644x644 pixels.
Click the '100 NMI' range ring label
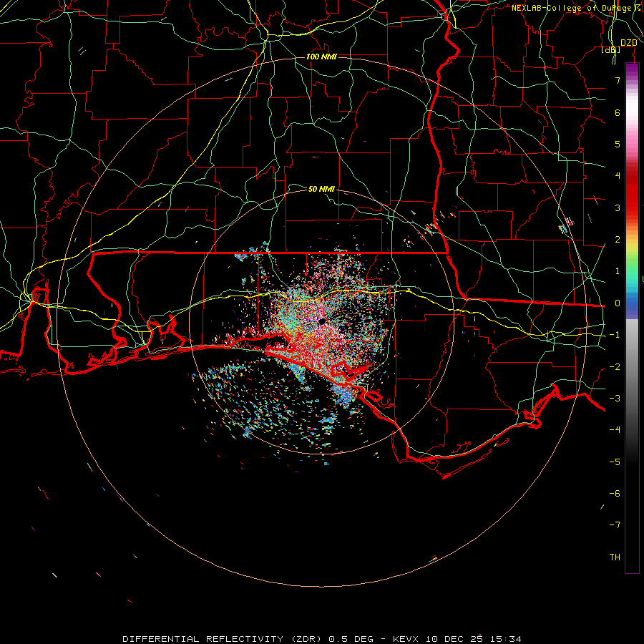[x=321, y=57]
